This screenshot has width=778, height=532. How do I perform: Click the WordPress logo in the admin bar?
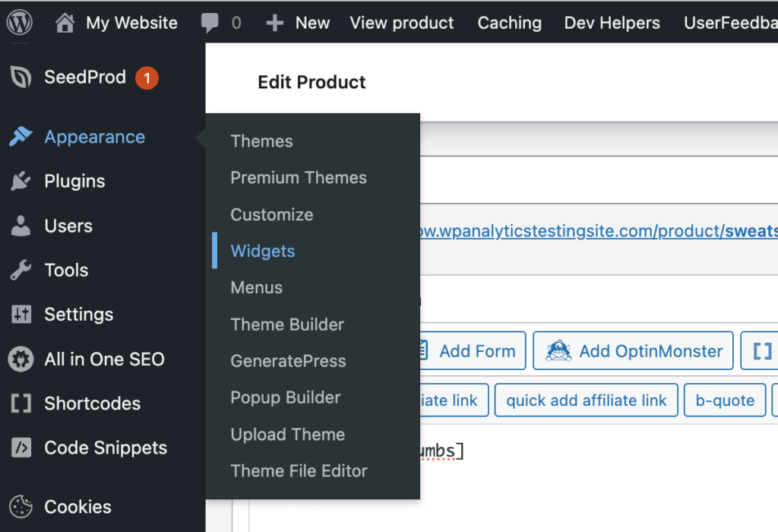(18, 22)
